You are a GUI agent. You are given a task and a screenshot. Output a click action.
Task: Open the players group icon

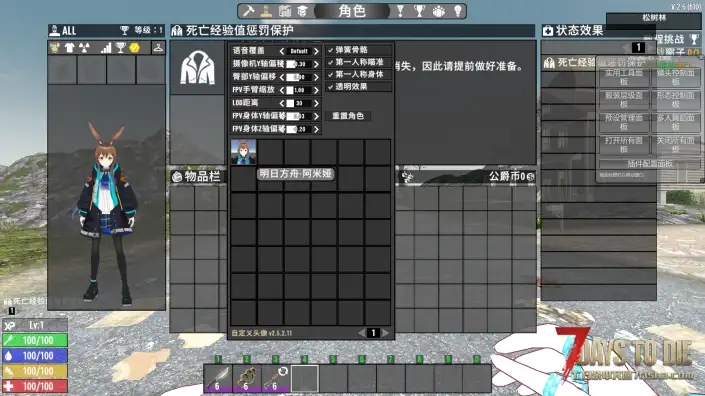(438, 11)
